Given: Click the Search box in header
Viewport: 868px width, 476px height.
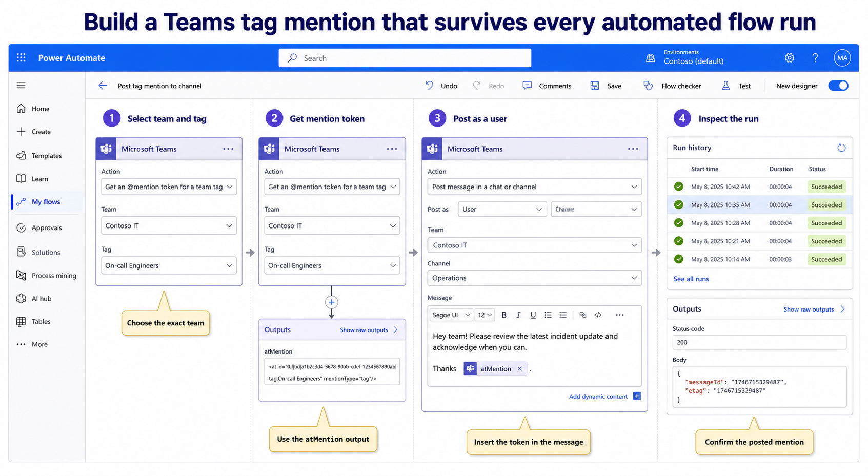Looking at the screenshot, I should 405,58.
